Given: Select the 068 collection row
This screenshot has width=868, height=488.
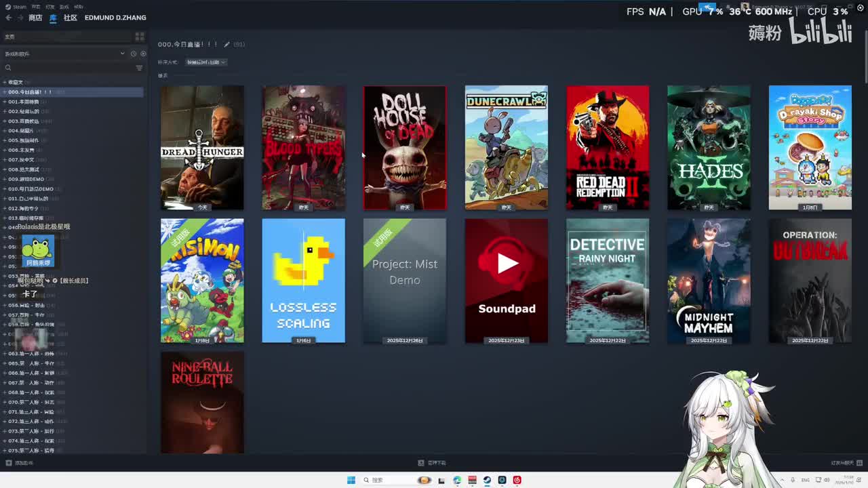Looking at the screenshot, I should coord(73,392).
